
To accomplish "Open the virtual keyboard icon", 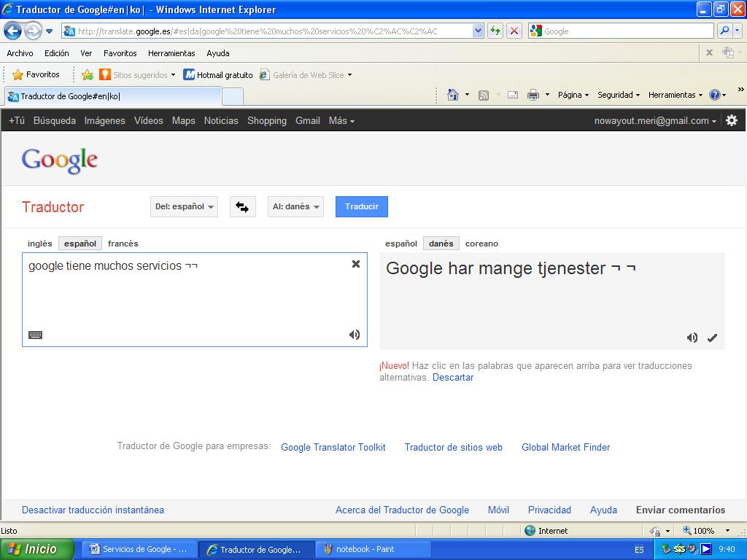I will tap(35, 335).
